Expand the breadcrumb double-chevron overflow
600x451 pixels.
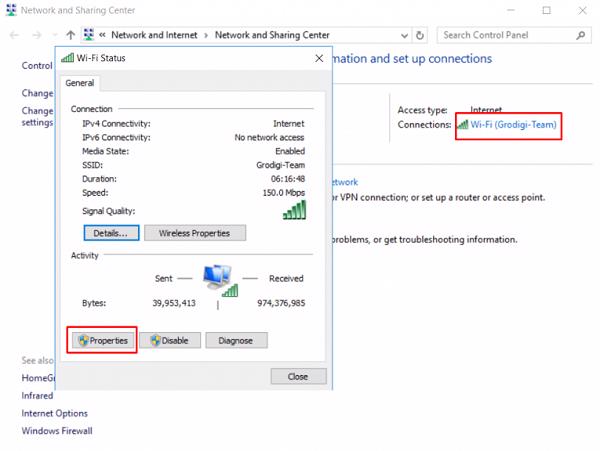click(x=103, y=35)
